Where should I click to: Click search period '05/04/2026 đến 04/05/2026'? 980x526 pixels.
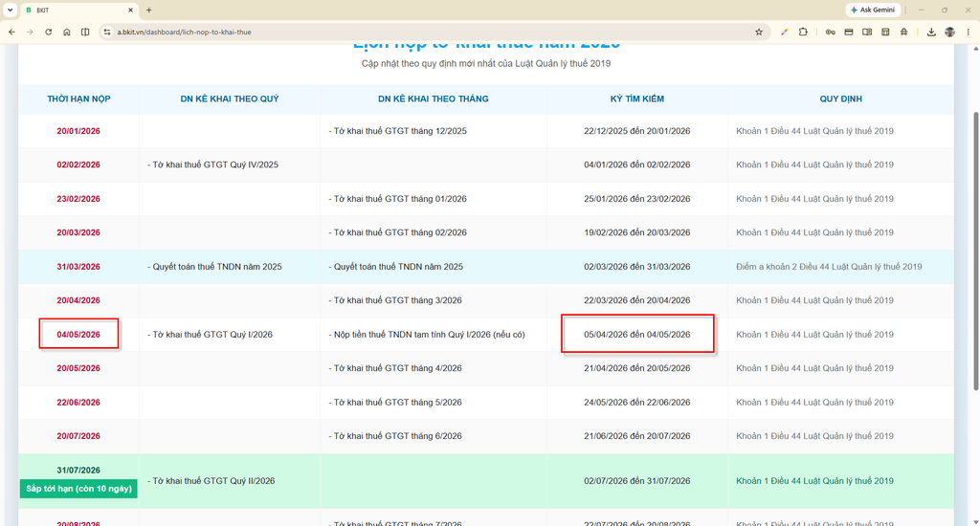[636, 335]
